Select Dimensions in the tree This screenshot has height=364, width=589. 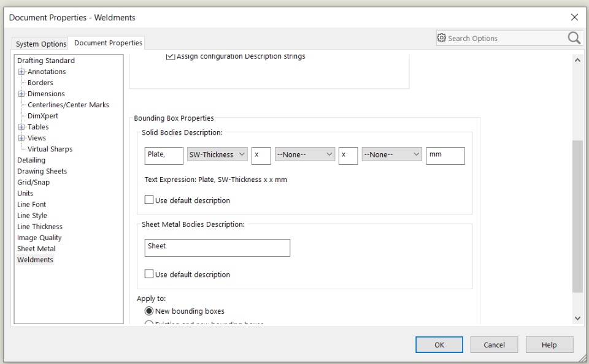point(46,94)
